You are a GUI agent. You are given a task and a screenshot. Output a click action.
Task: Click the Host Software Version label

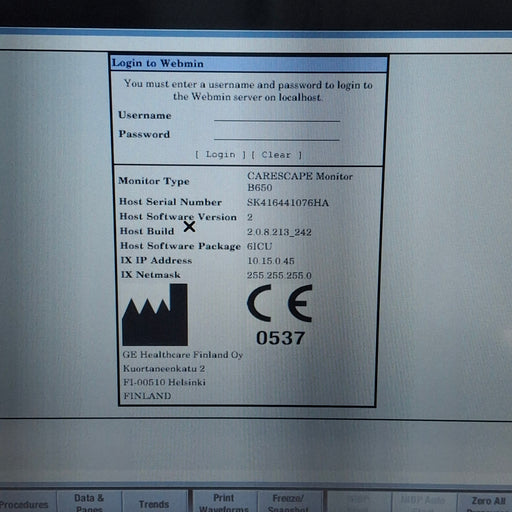178,217
